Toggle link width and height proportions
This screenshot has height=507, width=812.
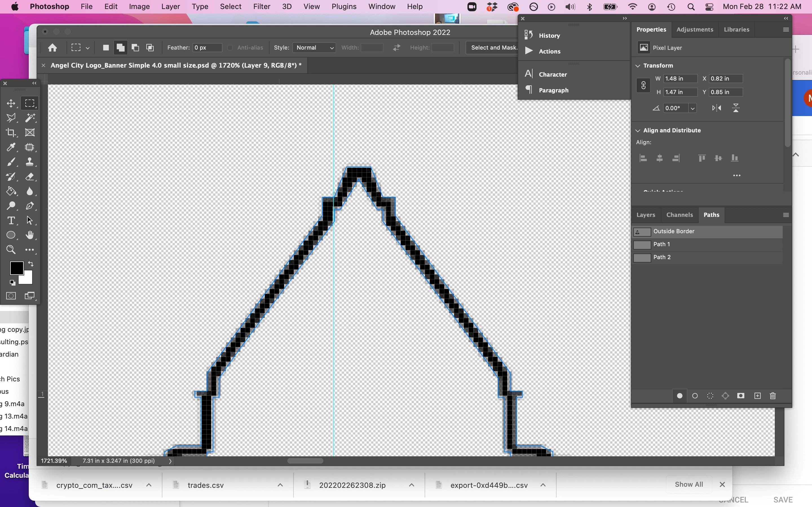(643, 86)
